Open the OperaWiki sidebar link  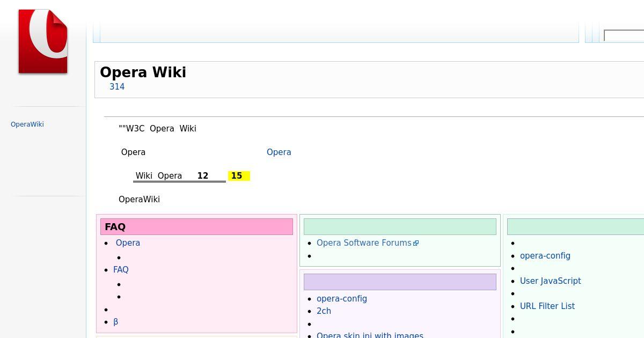(27, 124)
